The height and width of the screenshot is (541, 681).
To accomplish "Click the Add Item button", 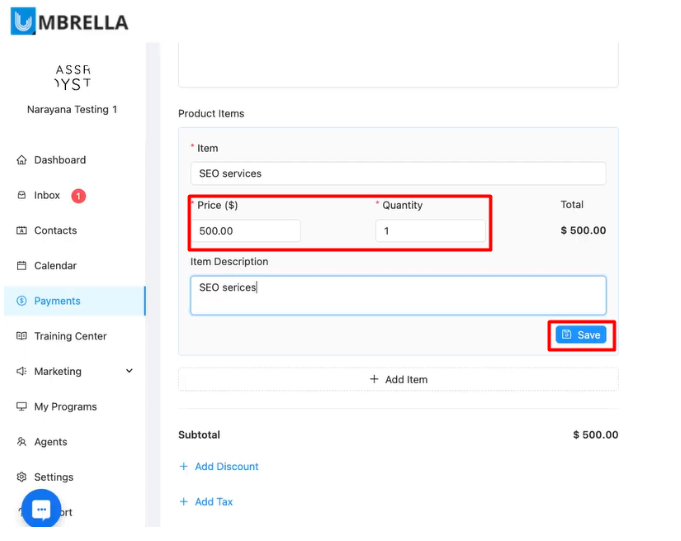I will point(398,380).
